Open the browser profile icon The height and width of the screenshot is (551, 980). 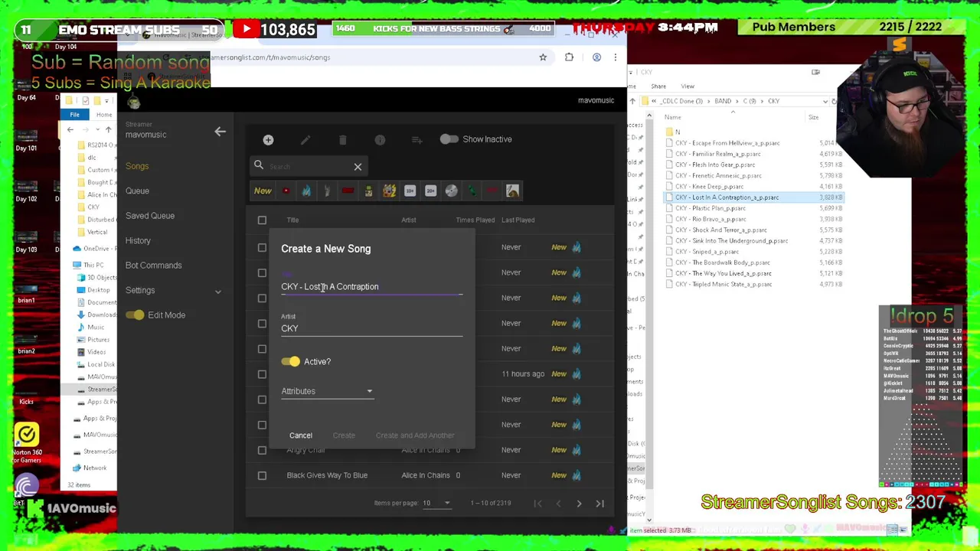[596, 57]
